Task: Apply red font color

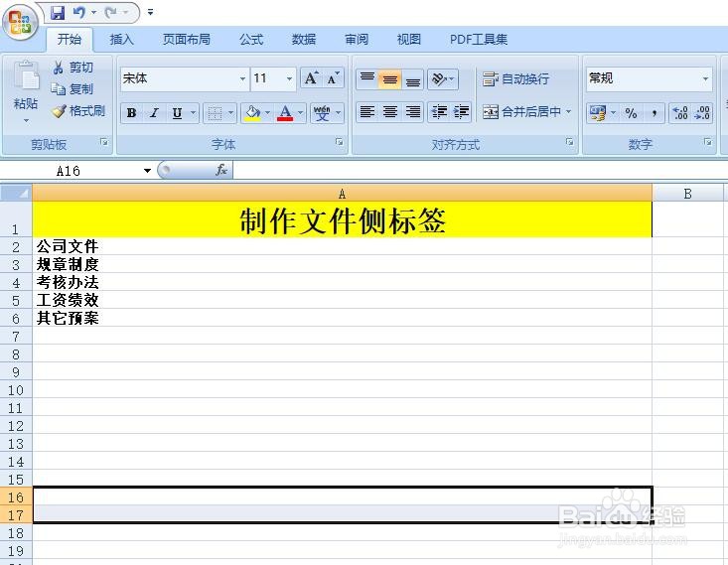Action: pos(285,113)
